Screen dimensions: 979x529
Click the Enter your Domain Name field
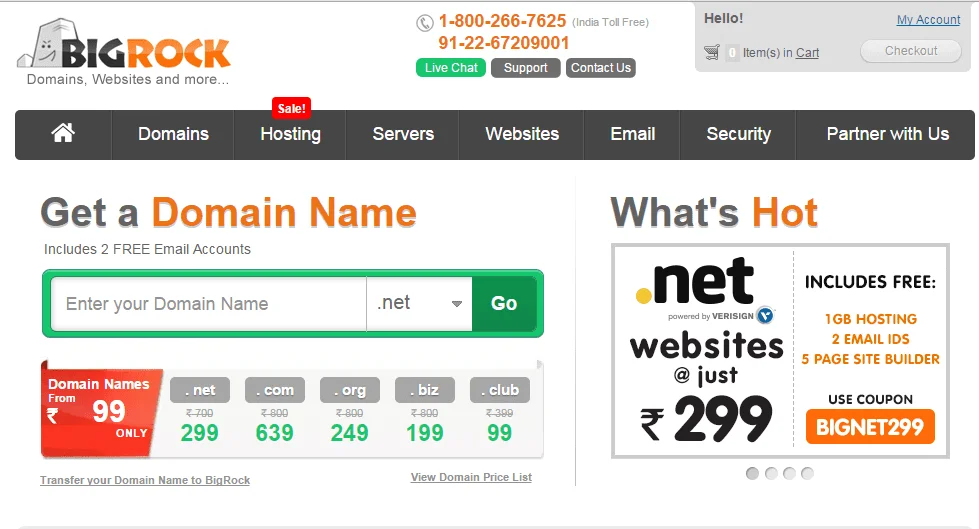coord(209,304)
